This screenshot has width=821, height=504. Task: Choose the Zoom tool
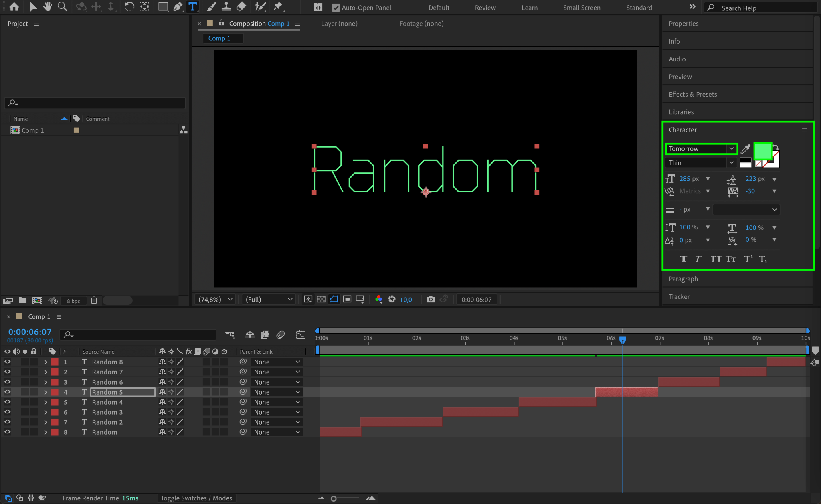[x=62, y=7]
